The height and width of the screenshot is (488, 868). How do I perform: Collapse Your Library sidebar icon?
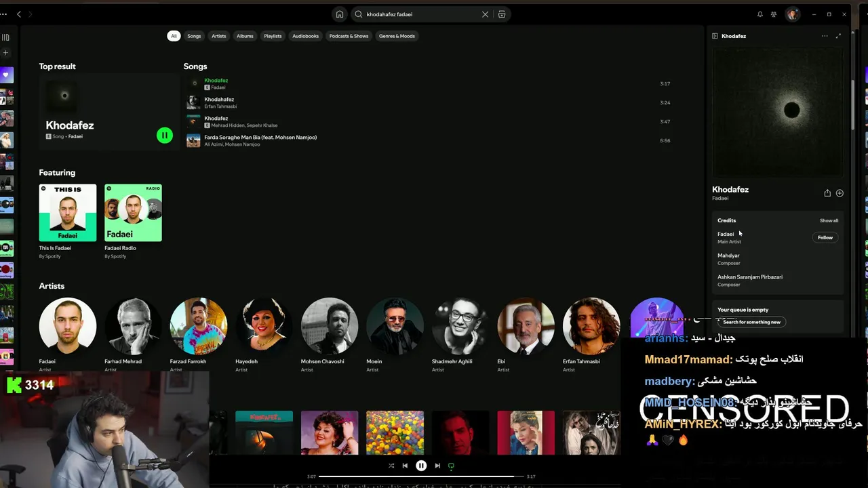click(x=5, y=37)
